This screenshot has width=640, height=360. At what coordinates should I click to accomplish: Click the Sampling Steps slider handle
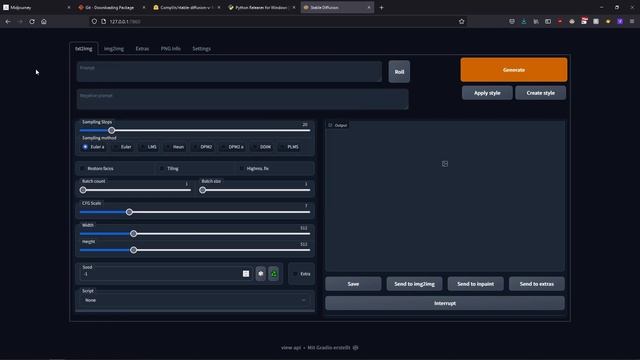click(111, 131)
